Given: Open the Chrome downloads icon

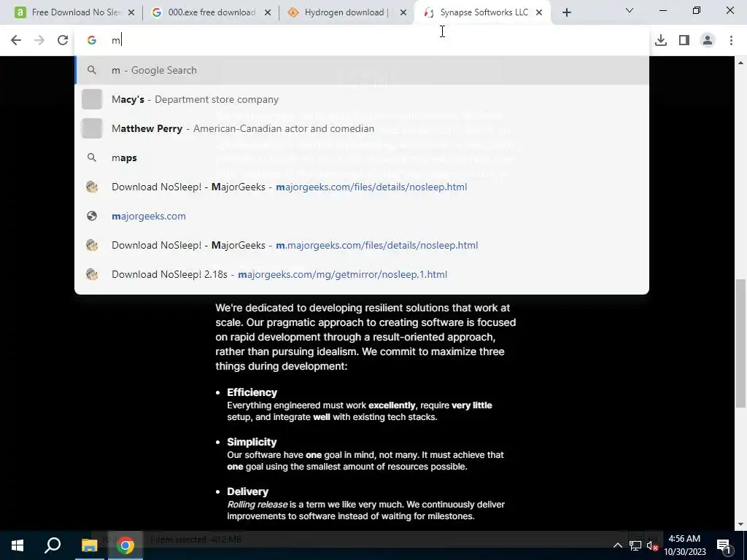Looking at the screenshot, I should (x=661, y=40).
